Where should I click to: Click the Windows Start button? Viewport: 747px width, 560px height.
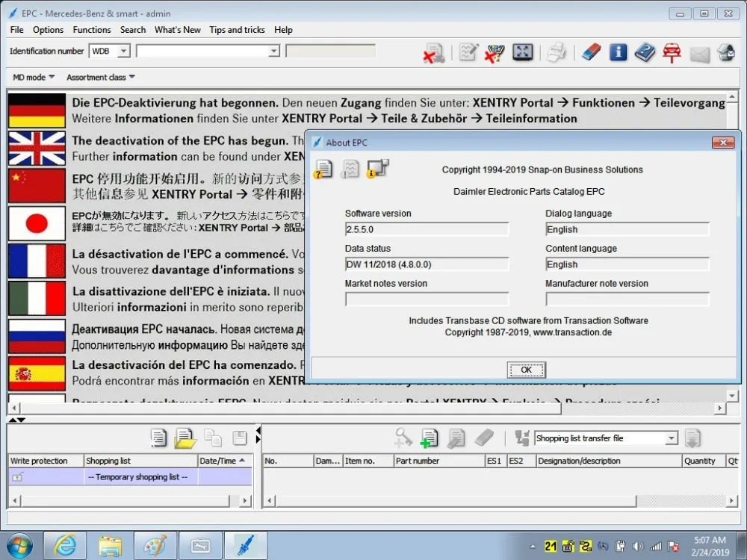[x=19, y=546]
